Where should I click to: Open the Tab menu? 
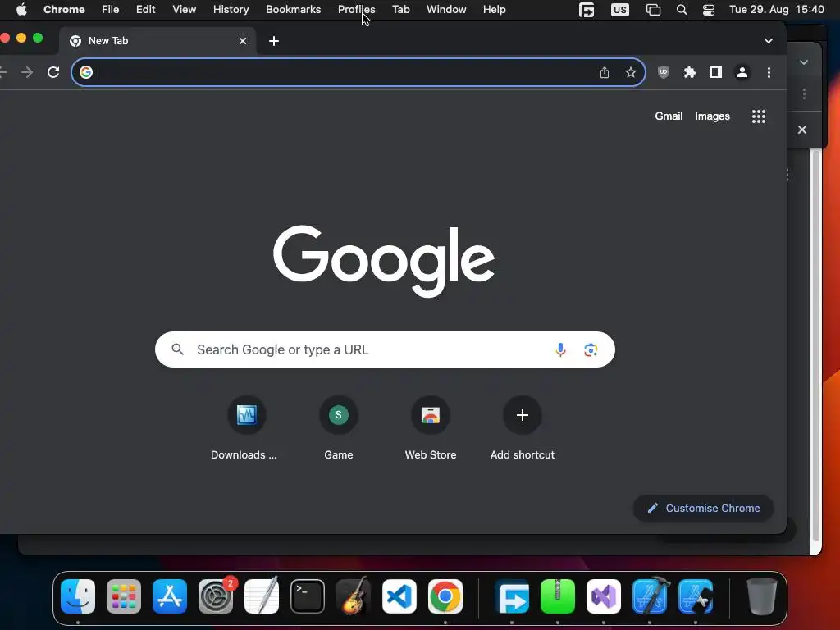pos(400,10)
